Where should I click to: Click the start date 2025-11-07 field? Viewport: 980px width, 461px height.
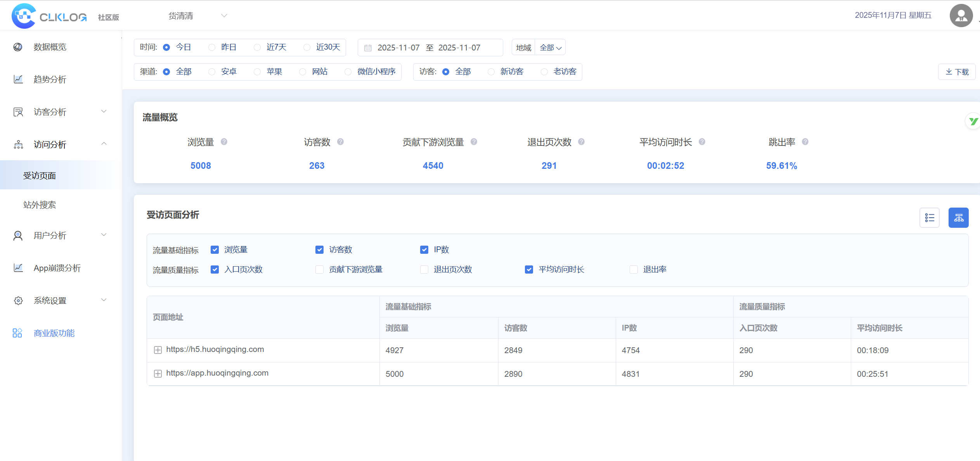(398, 48)
